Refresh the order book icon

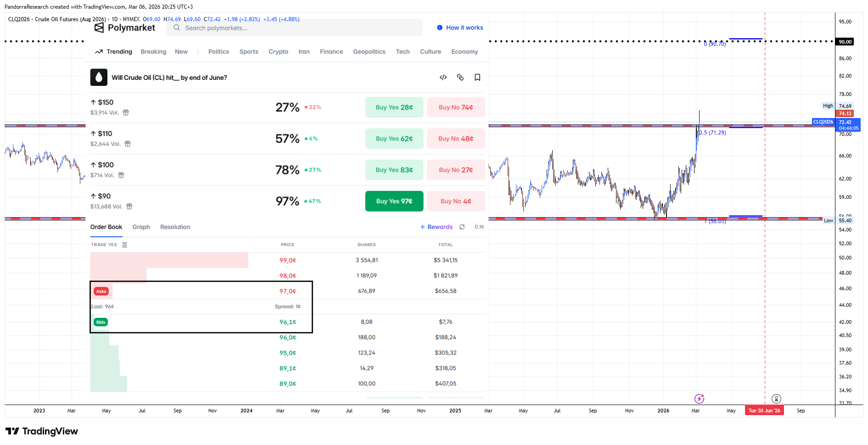coord(462,227)
